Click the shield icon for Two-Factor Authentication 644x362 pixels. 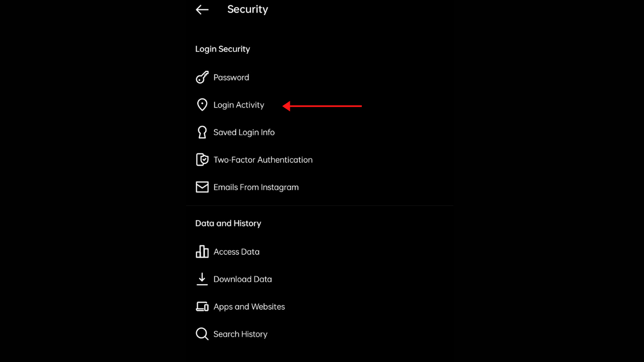[202, 159]
